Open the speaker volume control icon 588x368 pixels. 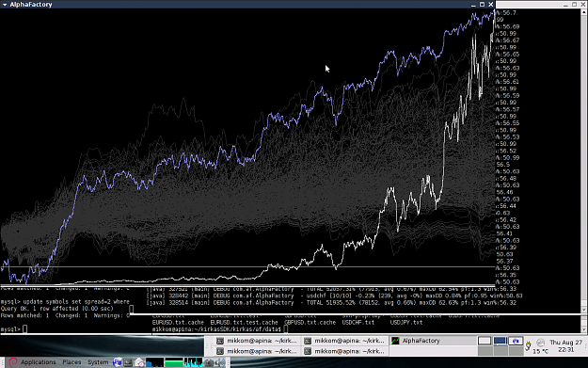[221, 362]
